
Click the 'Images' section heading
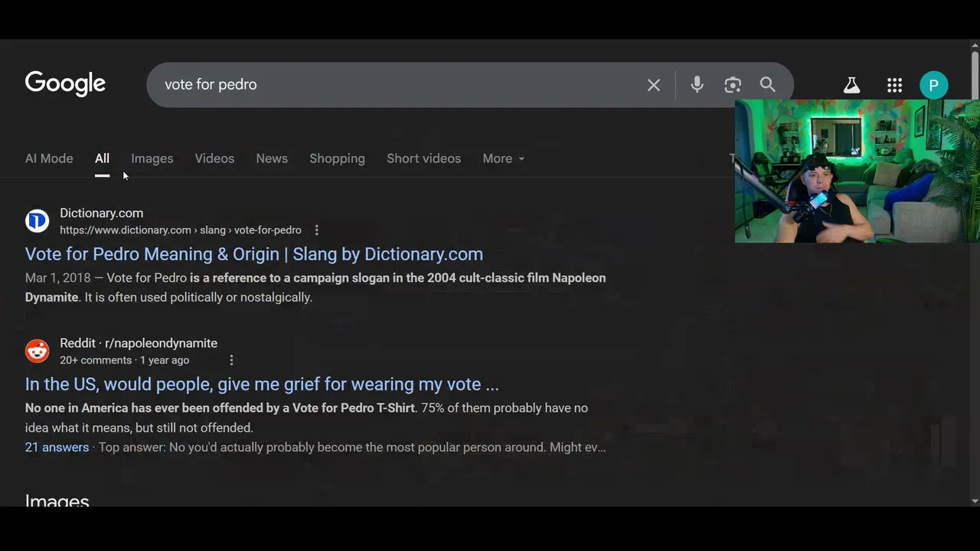pyautogui.click(x=57, y=500)
